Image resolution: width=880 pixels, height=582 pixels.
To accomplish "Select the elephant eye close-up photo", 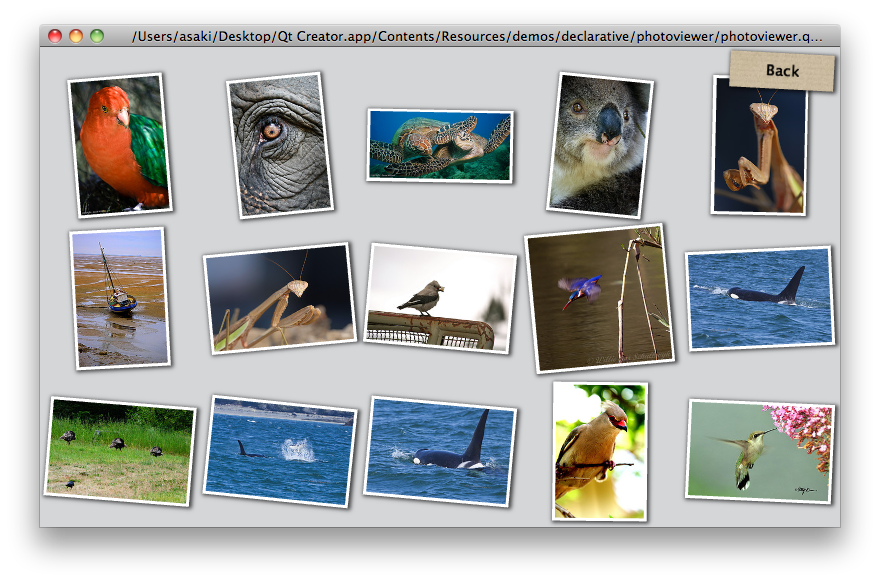I will [279, 144].
